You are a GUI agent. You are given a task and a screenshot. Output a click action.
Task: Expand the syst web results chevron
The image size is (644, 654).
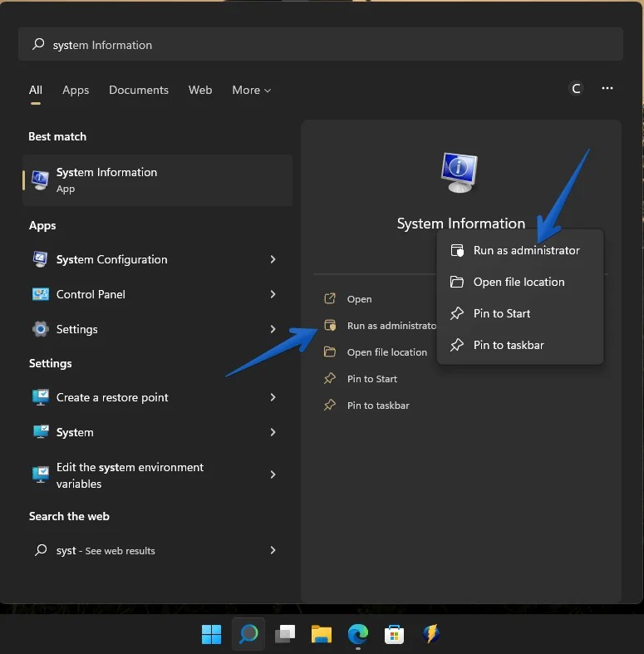point(273,550)
